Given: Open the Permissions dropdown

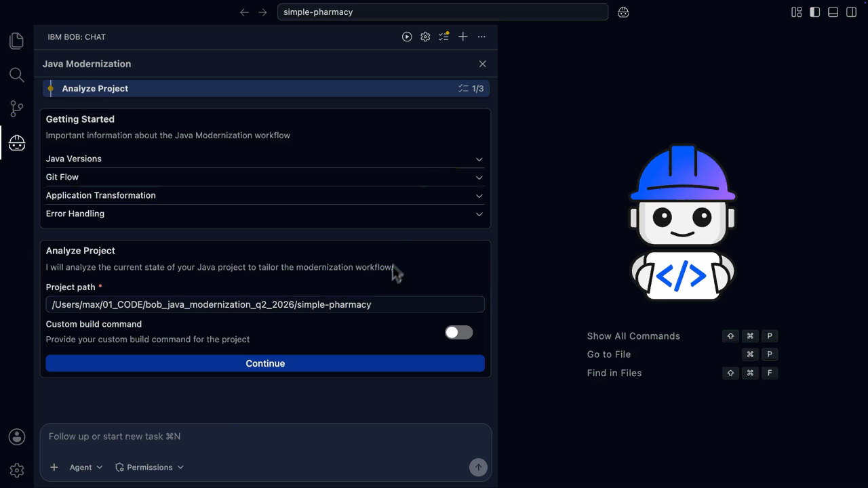Looking at the screenshot, I should pyautogui.click(x=150, y=467).
